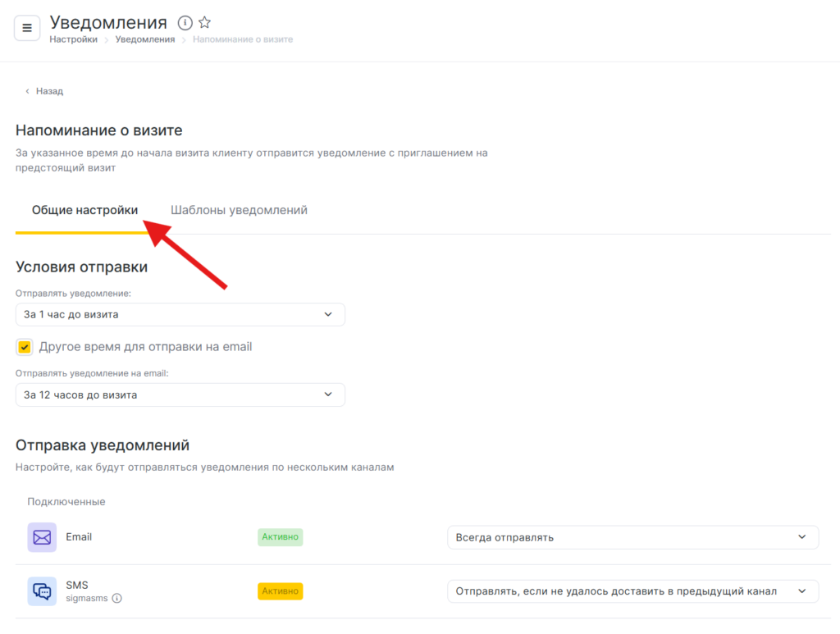Navigate to 'Уведомления' breadcrumb
The image size is (840, 634).
pyautogui.click(x=144, y=39)
